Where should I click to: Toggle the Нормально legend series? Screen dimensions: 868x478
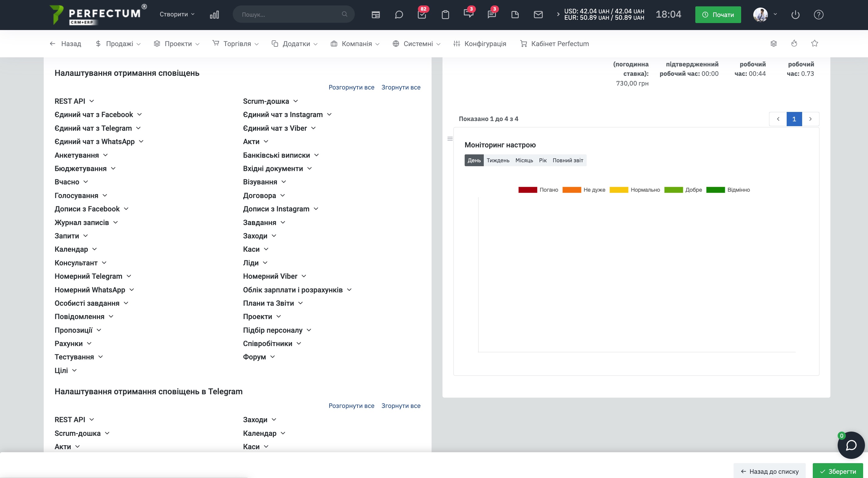(635, 190)
